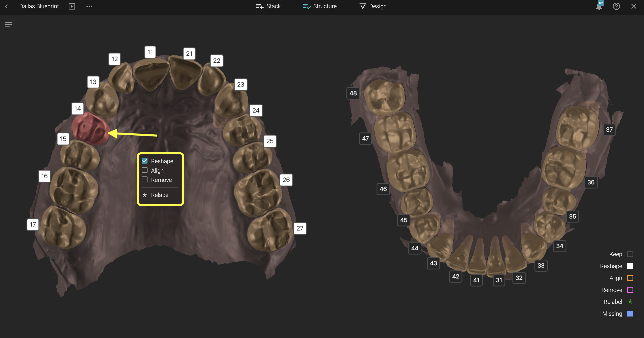The width and height of the screenshot is (644, 338).
Task: Click the Remove pink legend swatch
Action: 630,290
